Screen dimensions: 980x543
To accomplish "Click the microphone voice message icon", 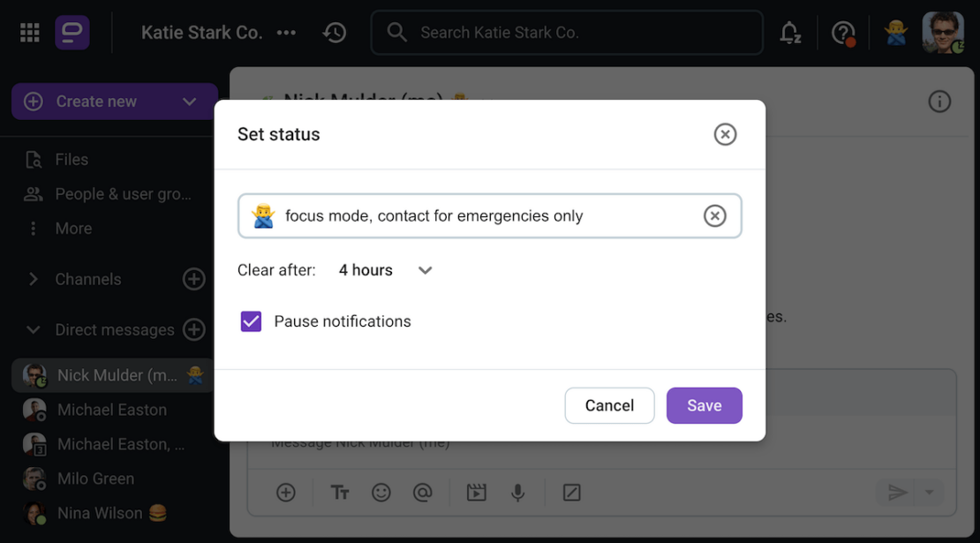I will pos(518,493).
